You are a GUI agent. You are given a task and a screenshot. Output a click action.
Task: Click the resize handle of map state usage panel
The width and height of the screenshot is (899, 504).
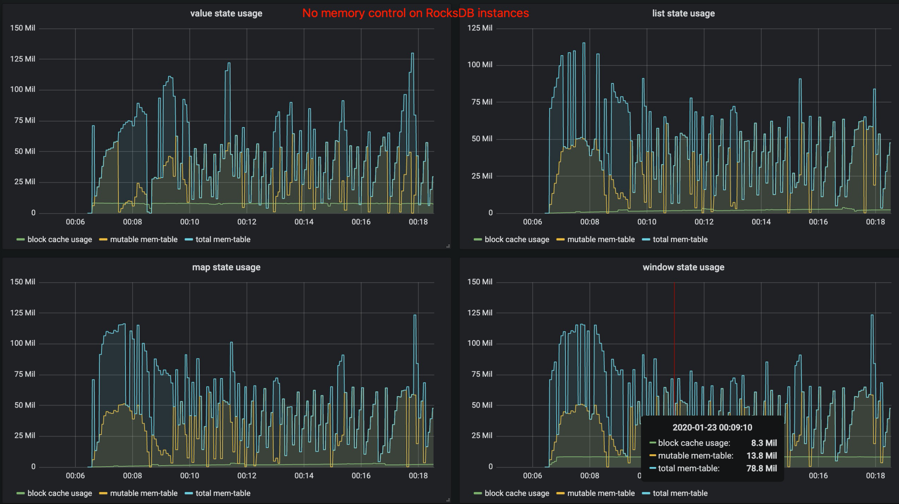pyautogui.click(x=448, y=500)
